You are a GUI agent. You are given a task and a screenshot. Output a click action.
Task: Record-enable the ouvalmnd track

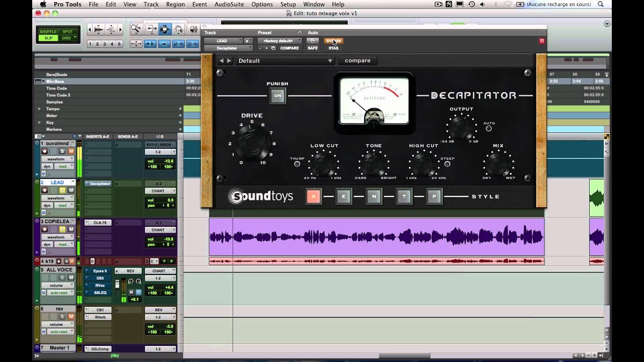coord(45,151)
